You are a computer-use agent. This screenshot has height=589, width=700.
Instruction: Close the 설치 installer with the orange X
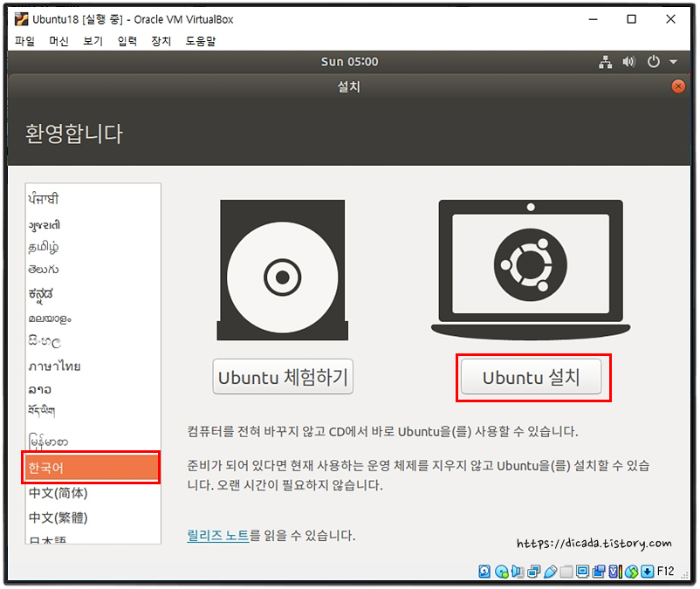coord(678,86)
